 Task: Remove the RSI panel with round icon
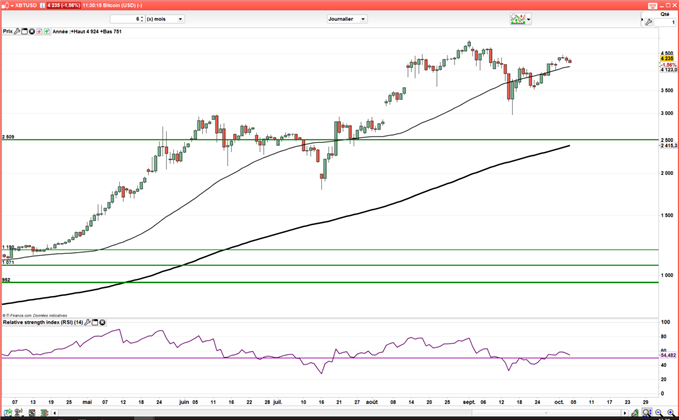click(x=103, y=323)
